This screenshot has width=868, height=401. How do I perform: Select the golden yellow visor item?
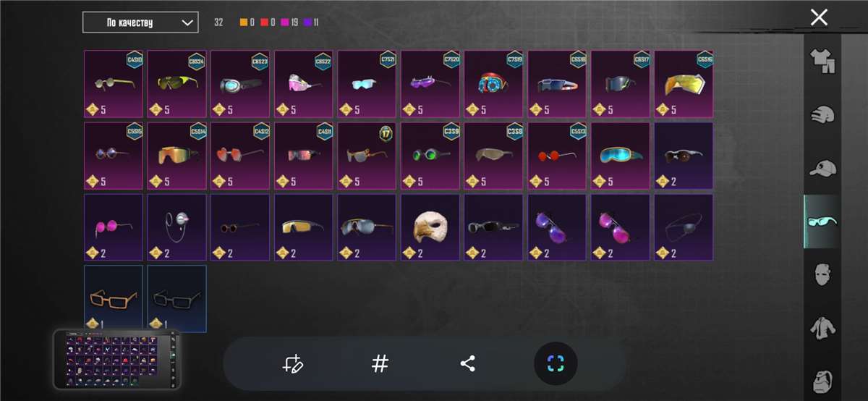(x=684, y=84)
